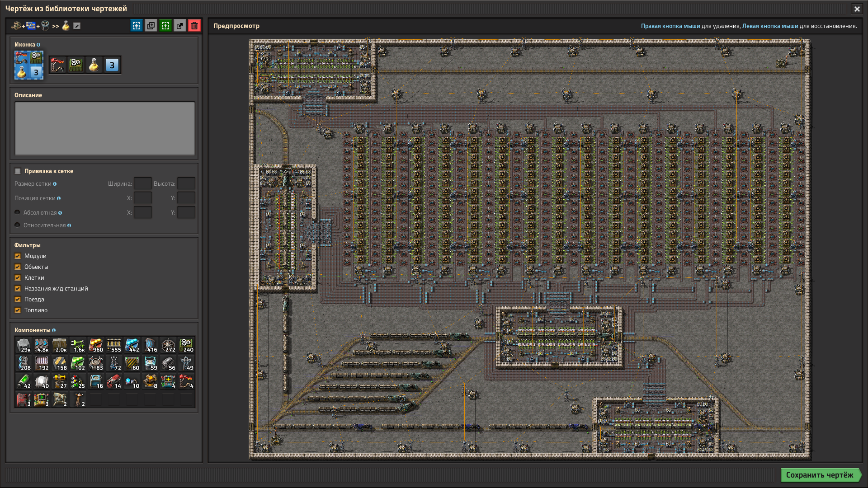Uncheck the Поезда filter checkbox
Image resolution: width=868 pixels, height=488 pixels.
[x=18, y=300]
